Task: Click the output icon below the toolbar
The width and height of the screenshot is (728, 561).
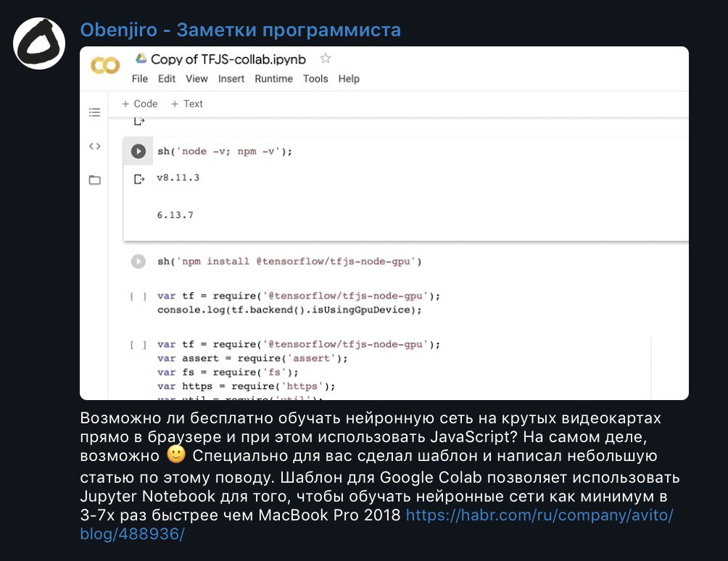Action: (138, 122)
